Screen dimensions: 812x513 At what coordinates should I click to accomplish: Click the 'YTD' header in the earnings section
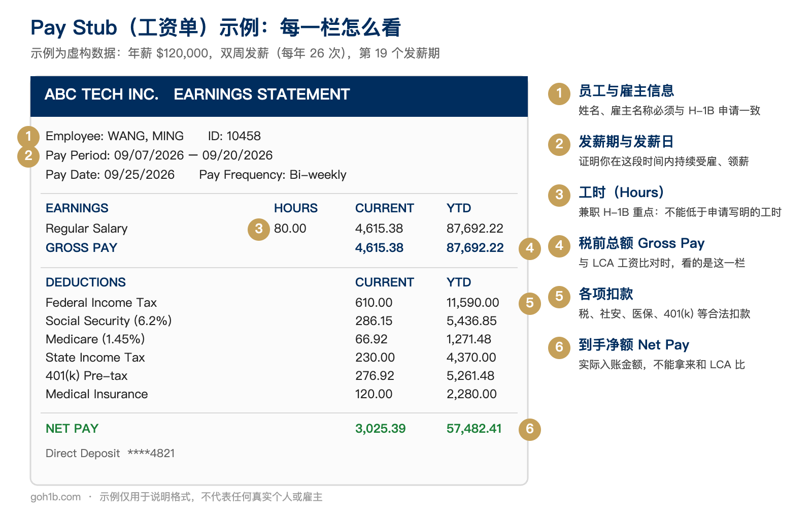tap(459, 208)
